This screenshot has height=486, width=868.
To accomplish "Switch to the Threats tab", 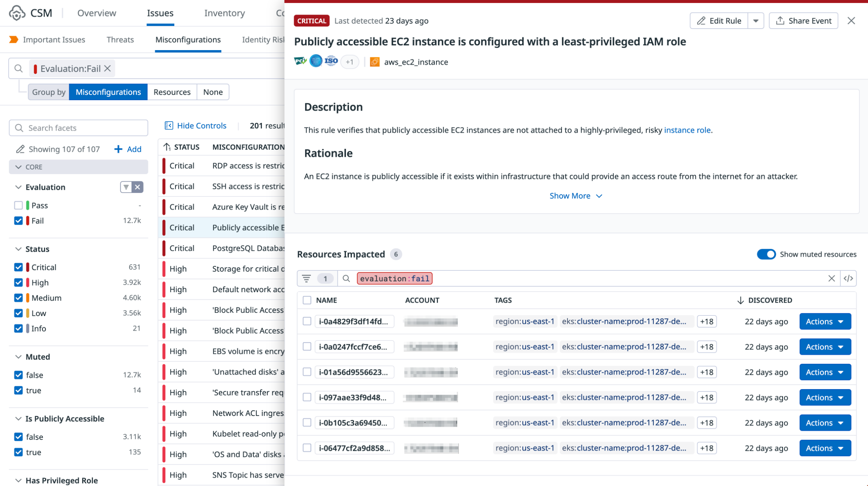I will point(120,40).
